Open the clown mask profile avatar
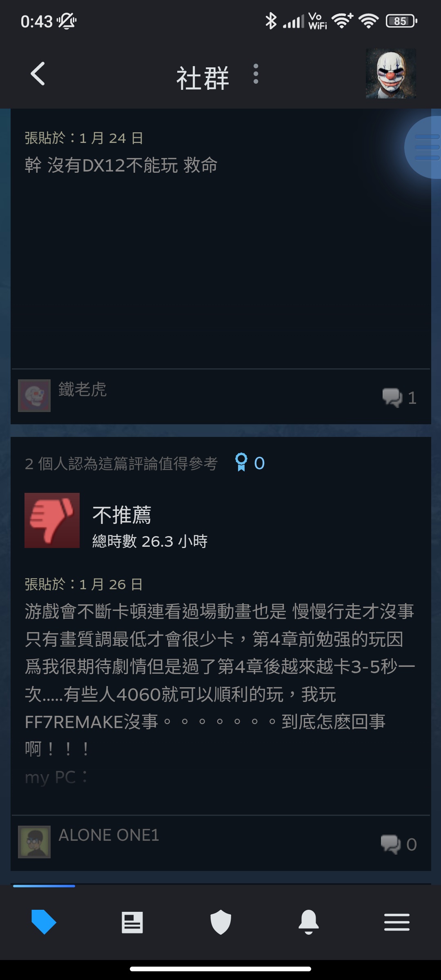441x980 pixels. tap(391, 73)
